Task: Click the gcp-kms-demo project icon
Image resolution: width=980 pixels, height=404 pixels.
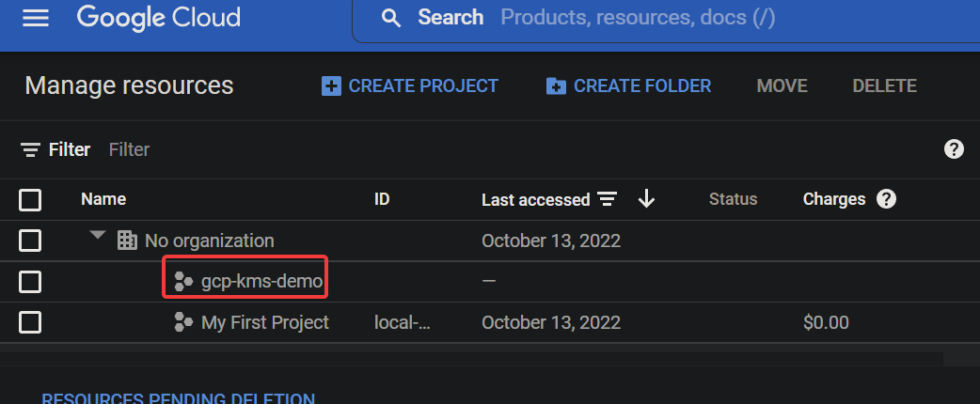Action: click(x=183, y=282)
